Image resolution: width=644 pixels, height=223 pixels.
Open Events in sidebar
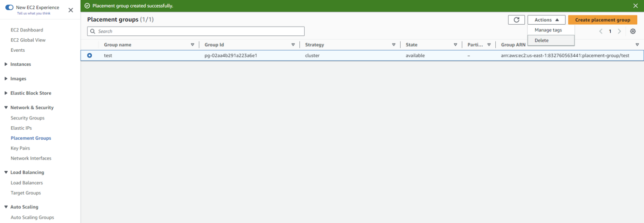pyautogui.click(x=18, y=50)
